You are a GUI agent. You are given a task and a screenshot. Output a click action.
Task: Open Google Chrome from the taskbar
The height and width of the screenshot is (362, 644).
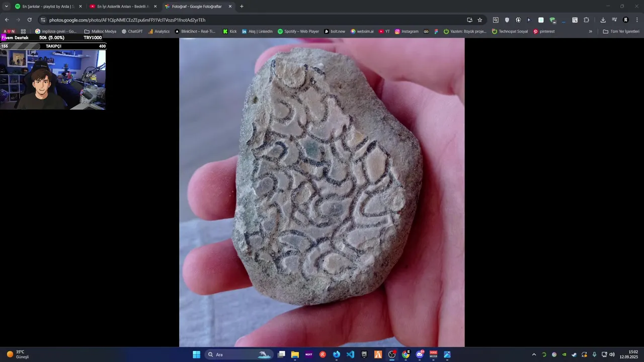(406, 354)
